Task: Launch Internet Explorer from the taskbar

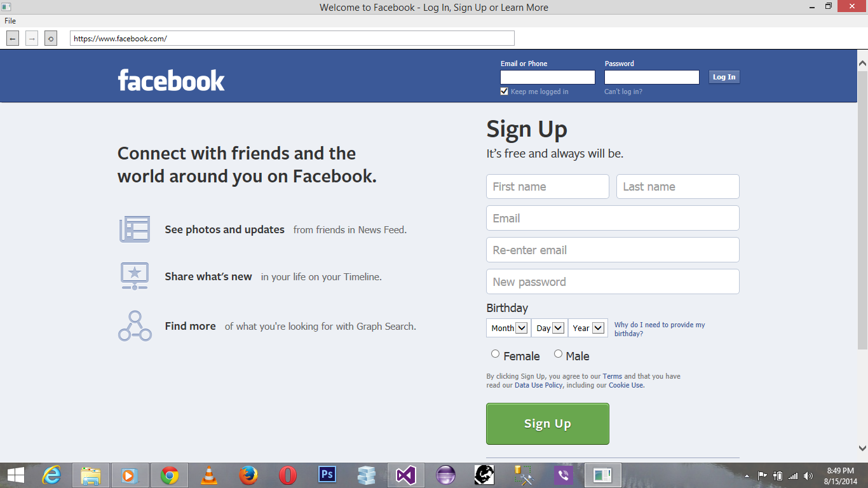Action: point(51,475)
